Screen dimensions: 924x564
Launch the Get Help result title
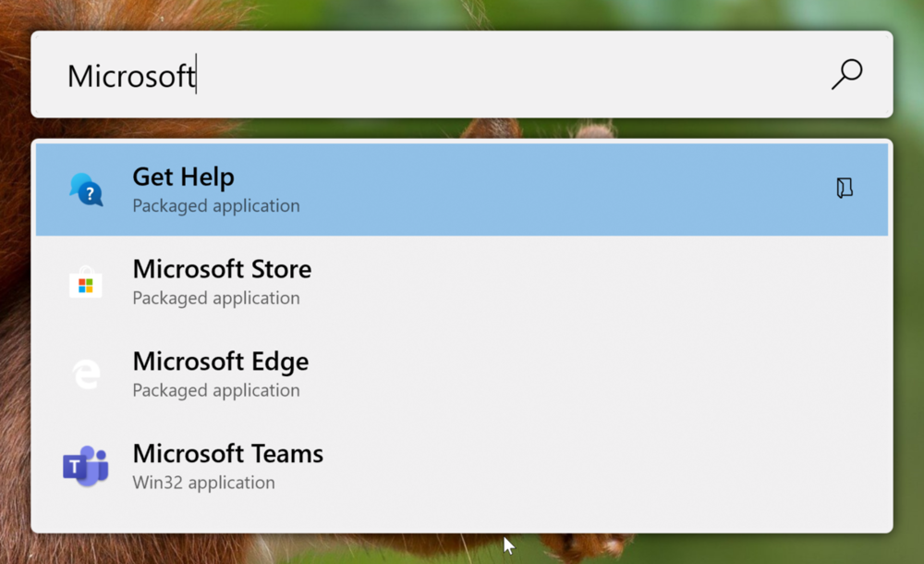[183, 177]
